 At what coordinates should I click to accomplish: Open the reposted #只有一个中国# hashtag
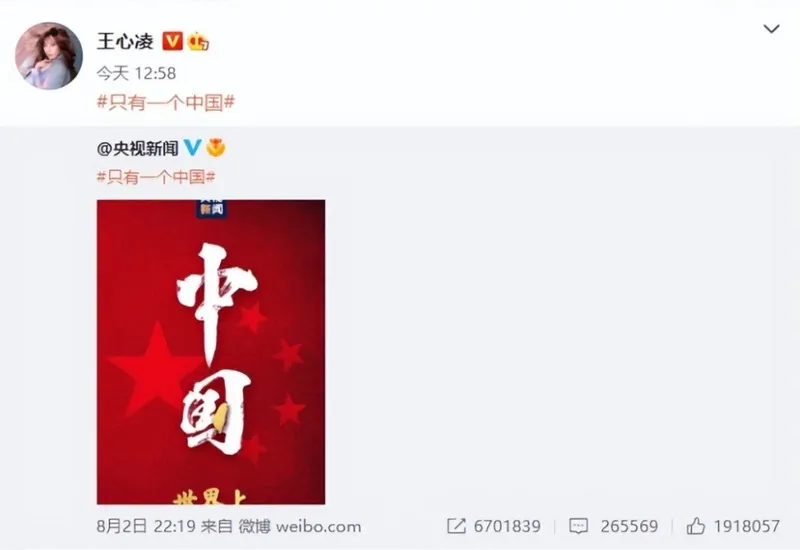[x=156, y=177]
